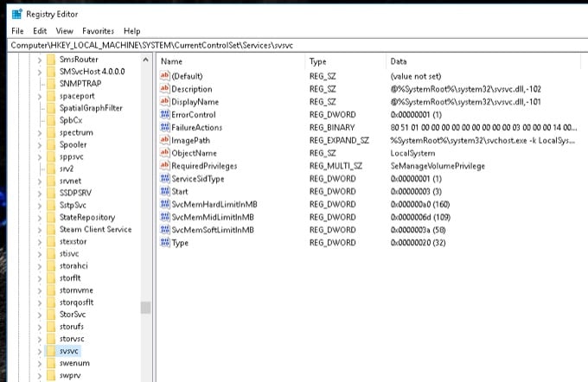Select the SvcMemMidLimitInMB DWORD icon
588x382 pixels.
tap(164, 217)
